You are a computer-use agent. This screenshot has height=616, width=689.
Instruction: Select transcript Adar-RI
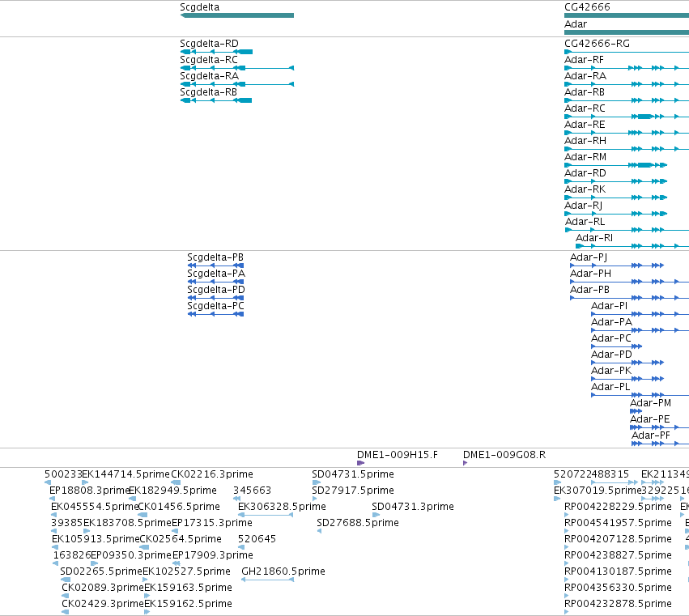click(x=594, y=238)
